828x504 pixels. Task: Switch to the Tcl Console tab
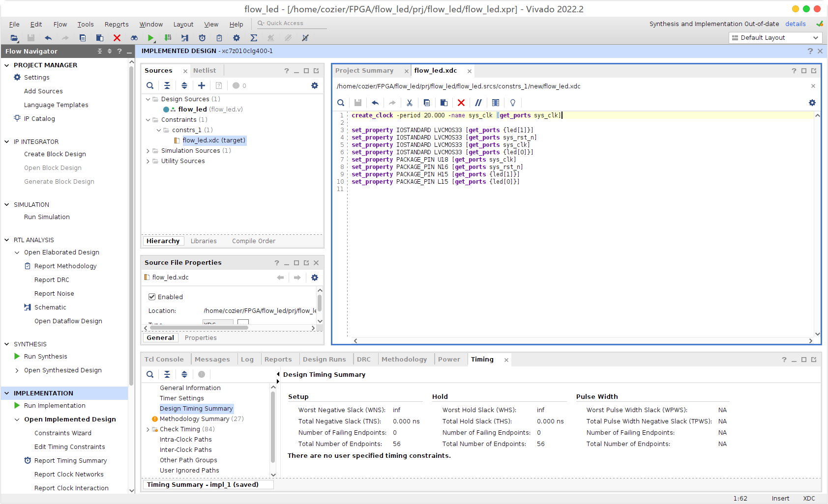[x=164, y=359]
